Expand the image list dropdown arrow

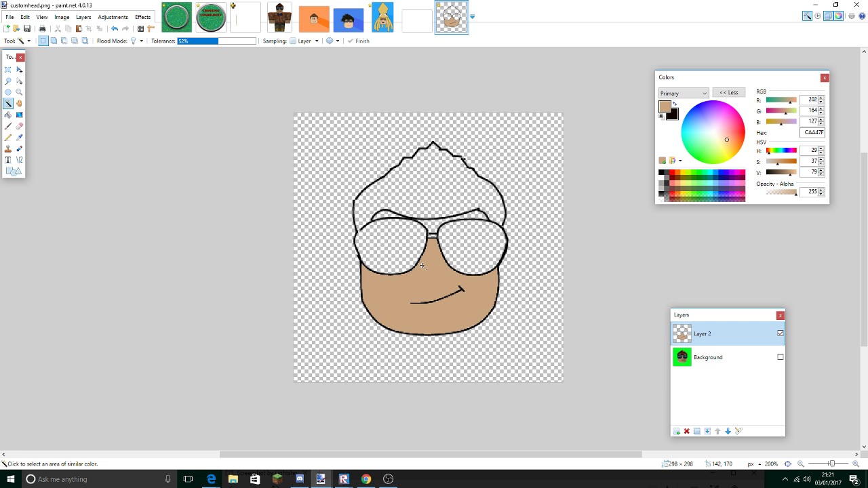[472, 17]
